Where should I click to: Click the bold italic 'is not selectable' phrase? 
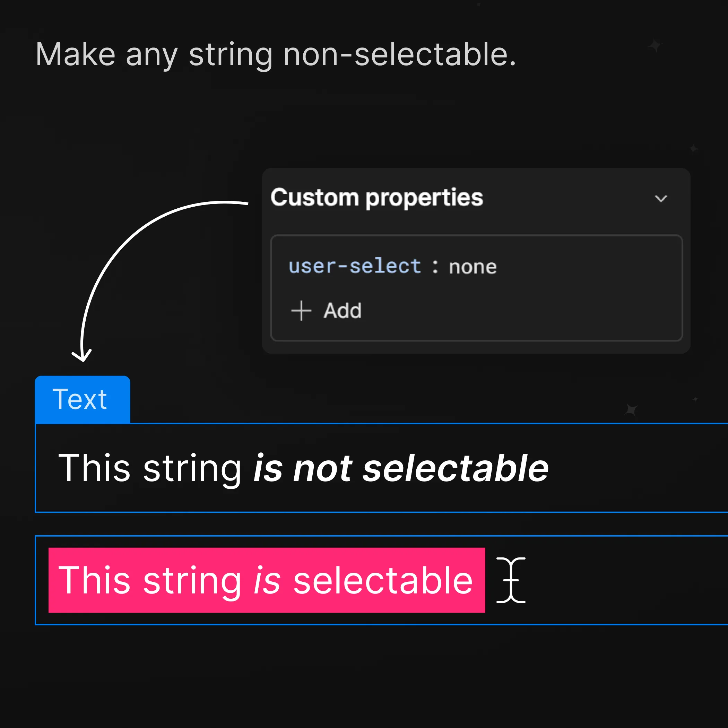(x=401, y=468)
